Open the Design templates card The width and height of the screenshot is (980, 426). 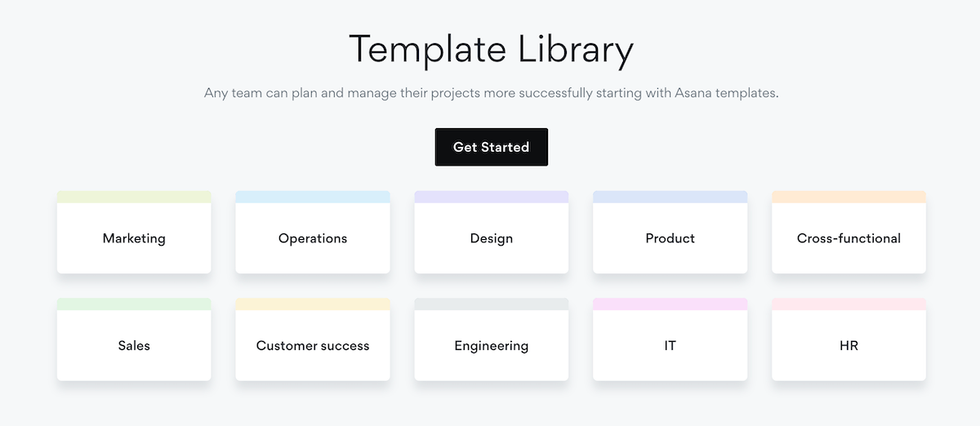491,238
